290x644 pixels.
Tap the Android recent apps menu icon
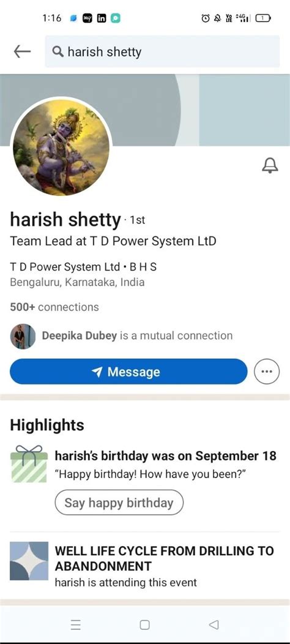pyautogui.click(x=75, y=625)
